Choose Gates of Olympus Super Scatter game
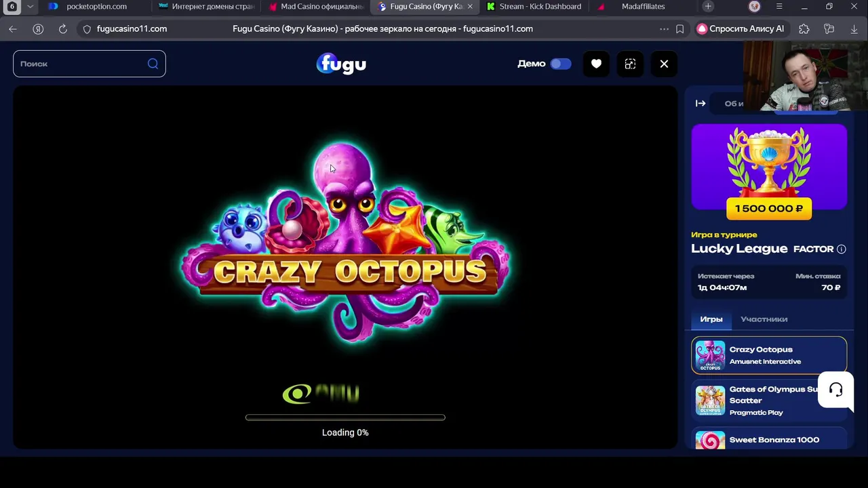 point(769,401)
